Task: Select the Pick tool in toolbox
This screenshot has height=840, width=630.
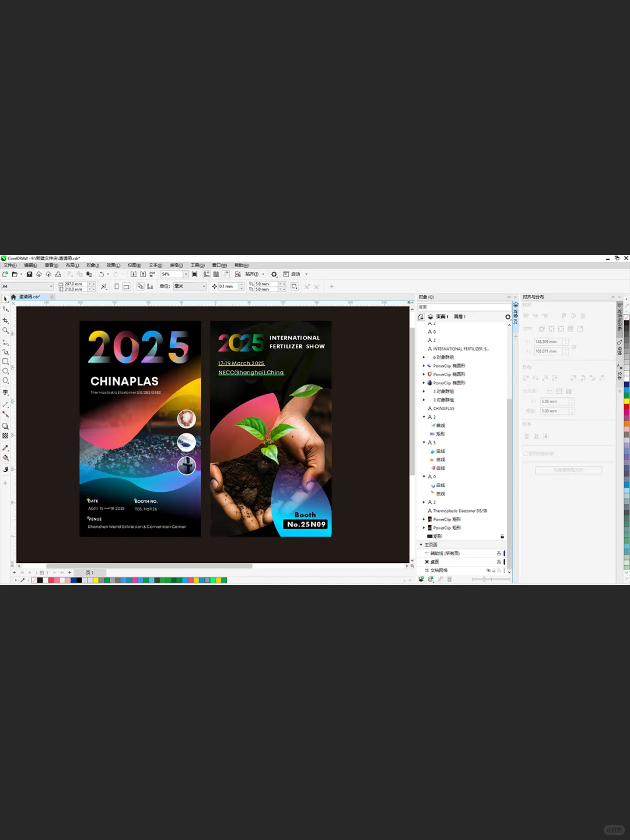Action: pyautogui.click(x=5, y=299)
